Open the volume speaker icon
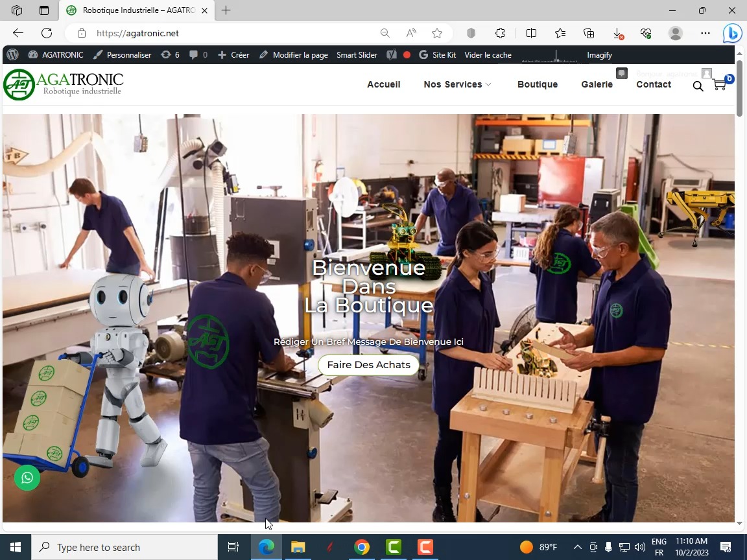 pyautogui.click(x=640, y=547)
